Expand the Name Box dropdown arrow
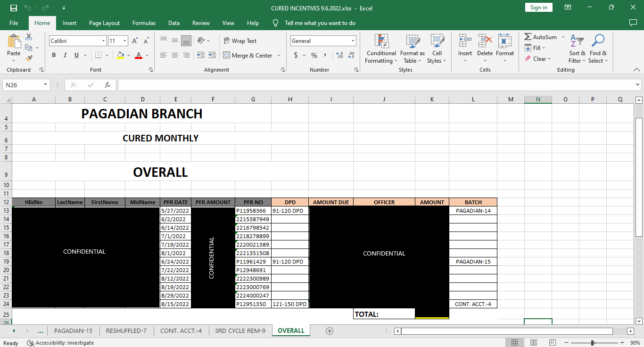 tap(46, 85)
